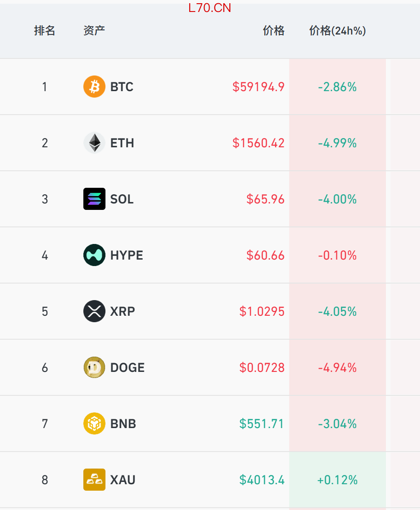Click the BNB coin icon
Image resolution: width=420 pixels, height=510 pixels.
click(94, 423)
